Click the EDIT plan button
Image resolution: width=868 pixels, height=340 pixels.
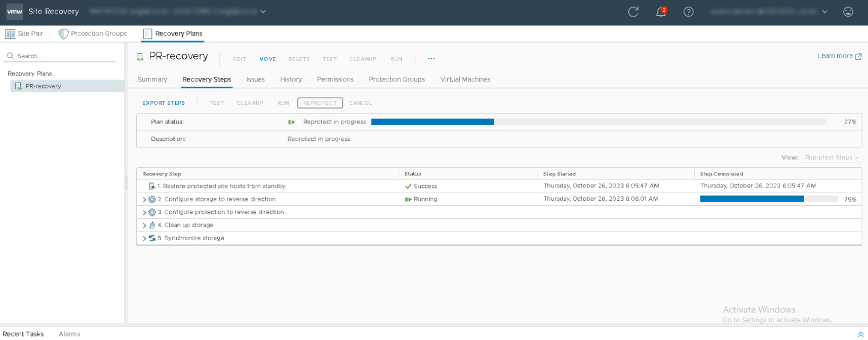coord(240,59)
